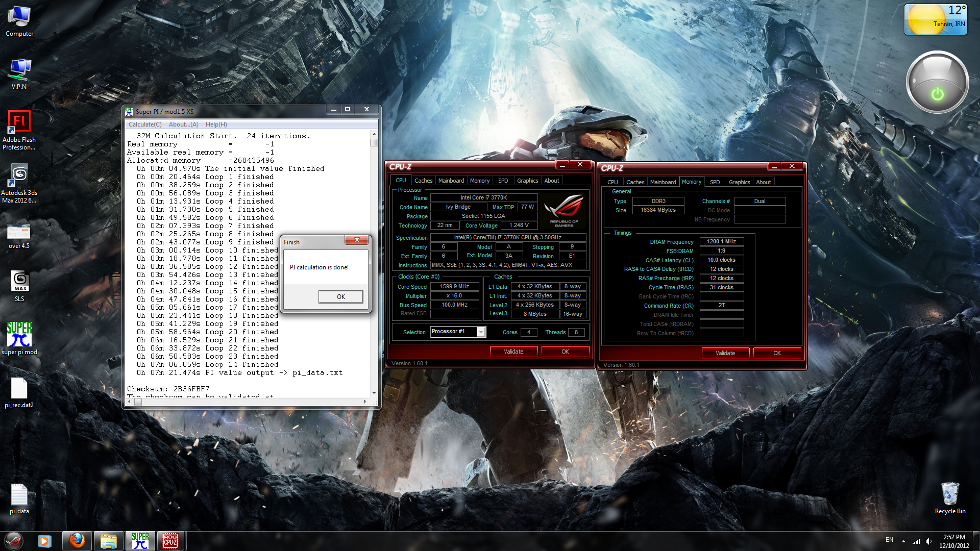Screen dimensions: 980x551
Task: Open the Processor #1 selection dropdown
Action: [458, 332]
